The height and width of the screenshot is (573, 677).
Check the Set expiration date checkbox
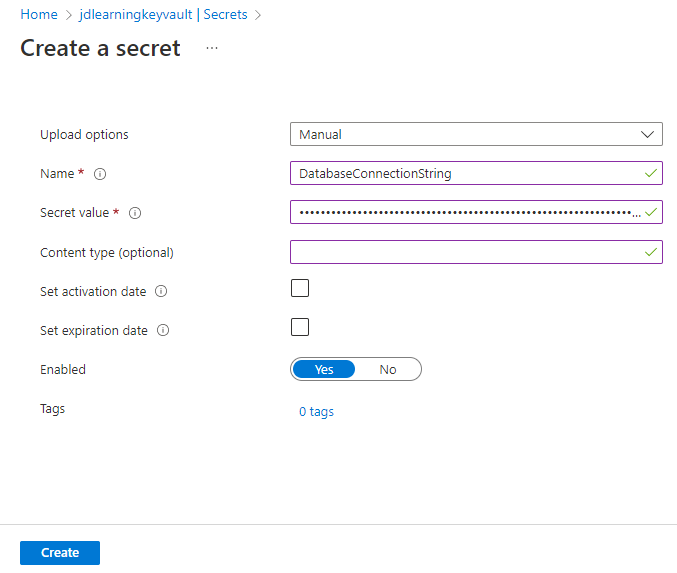[x=300, y=327]
